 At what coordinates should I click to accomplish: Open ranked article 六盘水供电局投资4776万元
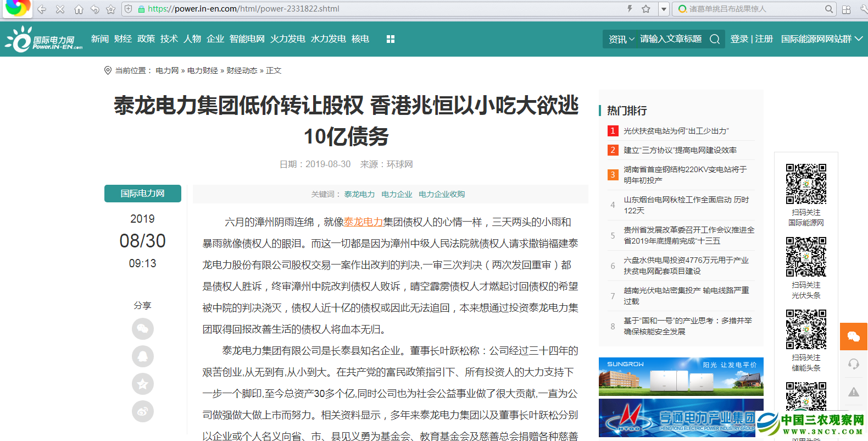pyautogui.click(x=686, y=266)
